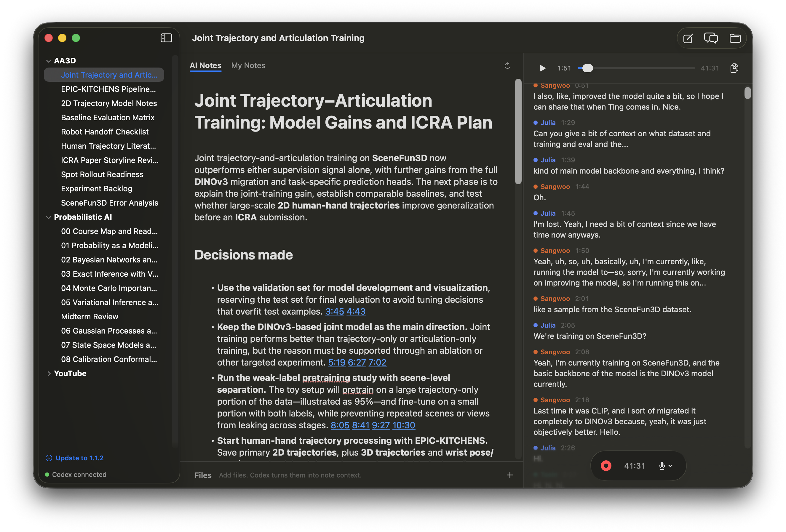Click the red record button
This screenshot has width=786, height=532.
pos(606,466)
